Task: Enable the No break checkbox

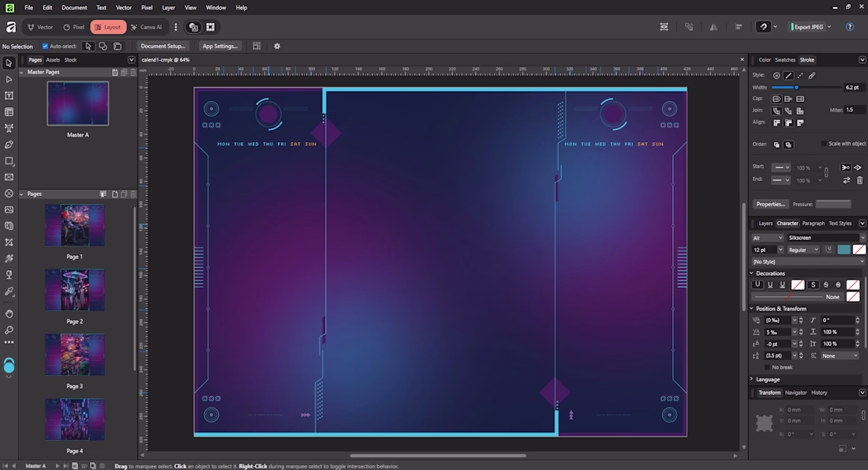Action: [x=767, y=367]
